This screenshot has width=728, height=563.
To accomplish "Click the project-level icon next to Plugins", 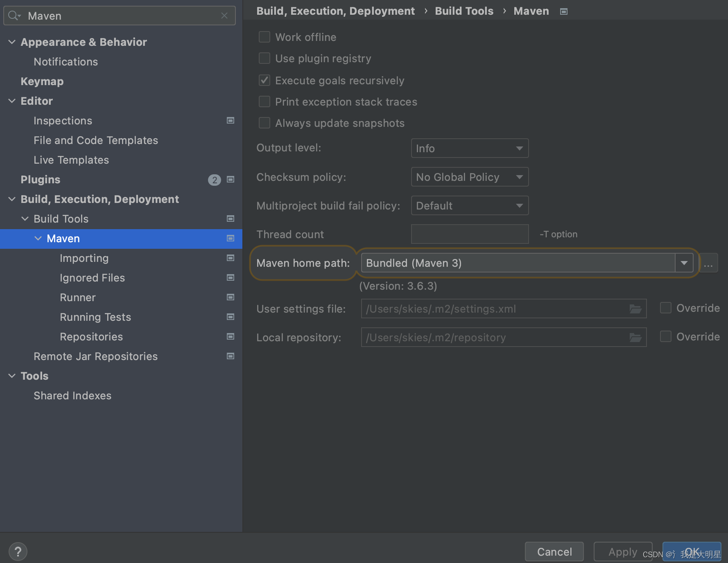I will click(x=231, y=179).
